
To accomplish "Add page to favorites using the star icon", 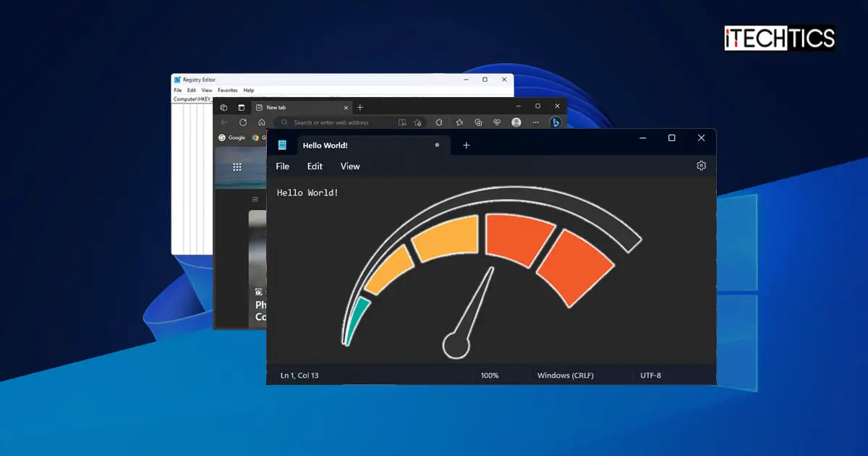I will click(459, 122).
